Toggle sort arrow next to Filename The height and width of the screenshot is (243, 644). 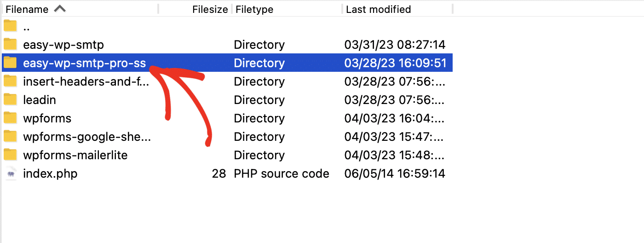click(x=60, y=9)
